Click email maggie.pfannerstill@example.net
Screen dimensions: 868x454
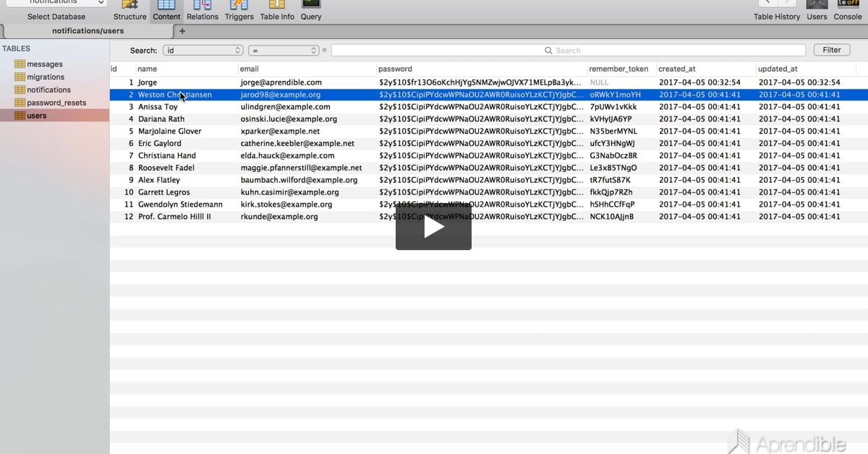pyautogui.click(x=301, y=168)
